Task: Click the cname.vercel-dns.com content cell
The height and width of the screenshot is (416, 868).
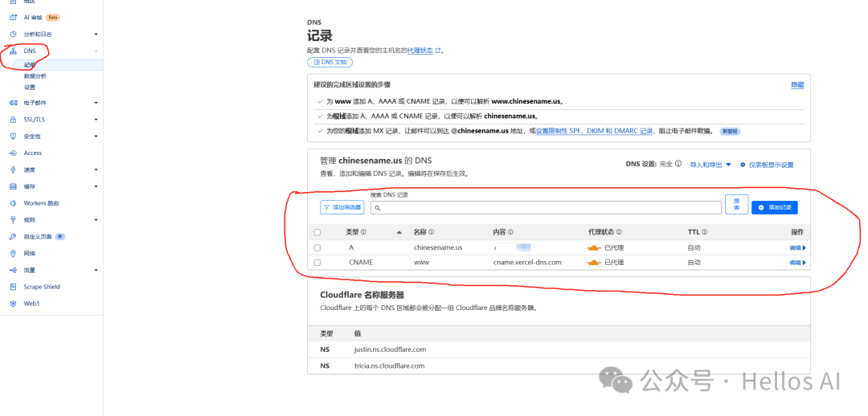Action: tap(527, 263)
